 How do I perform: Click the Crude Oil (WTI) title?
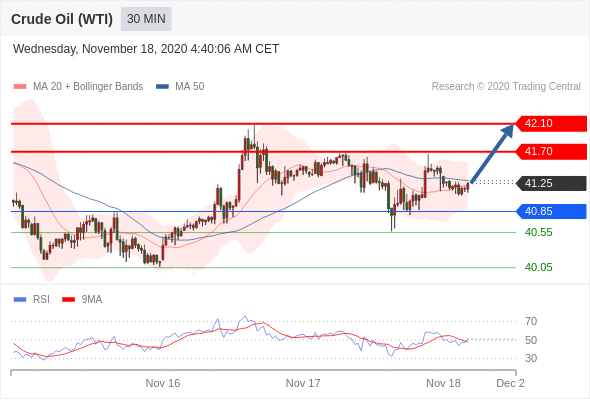[x=62, y=19]
